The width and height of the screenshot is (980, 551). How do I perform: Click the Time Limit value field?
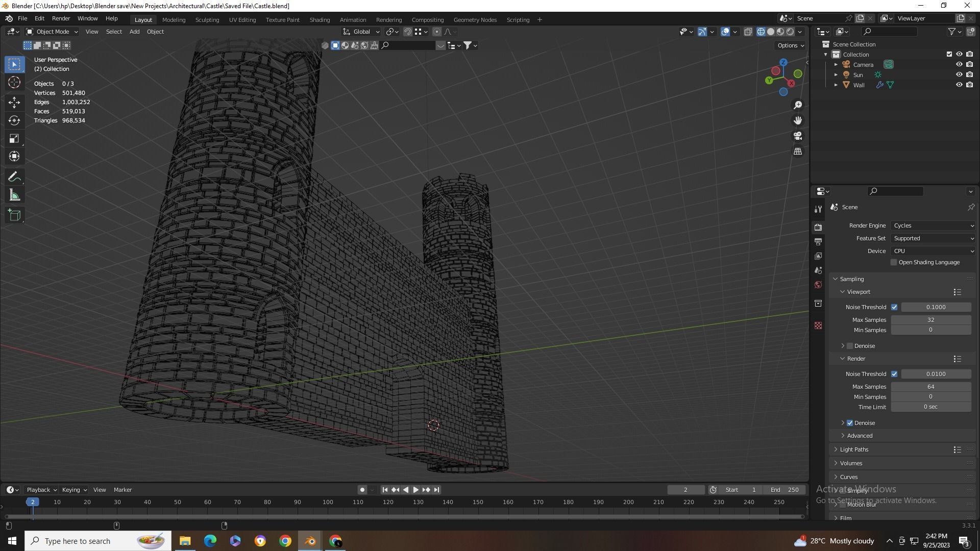click(930, 407)
